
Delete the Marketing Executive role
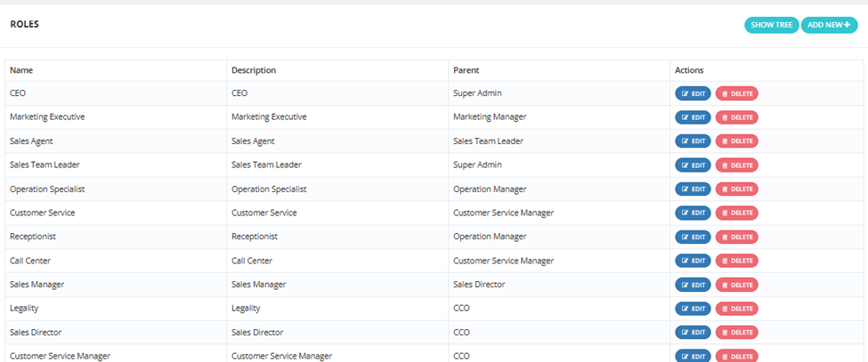(737, 117)
